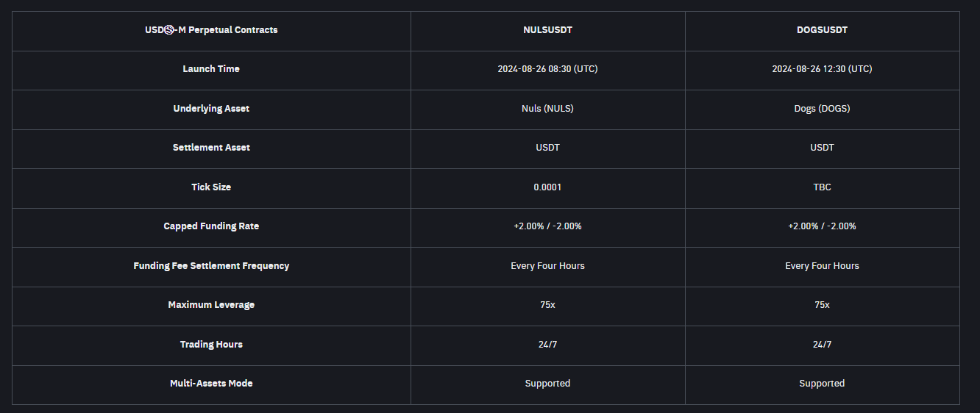
Task: Click DOGSUSDT launch time 12:30 (UTC)
Action: point(822,69)
